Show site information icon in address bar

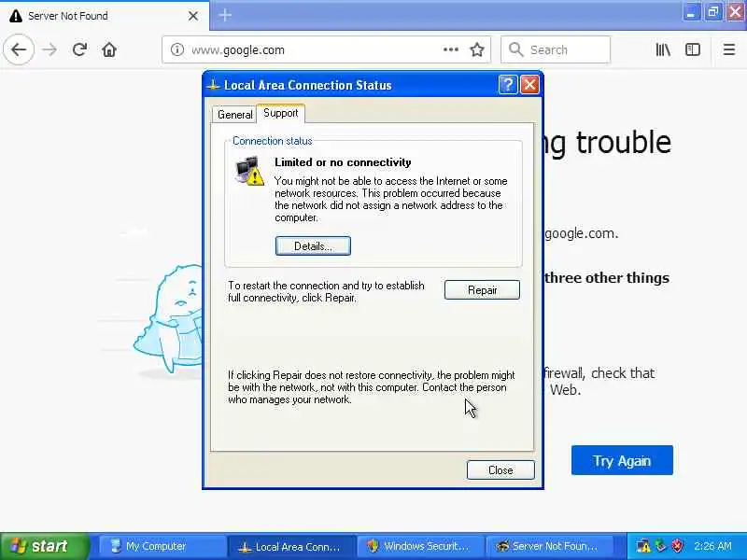tap(177, 49)
